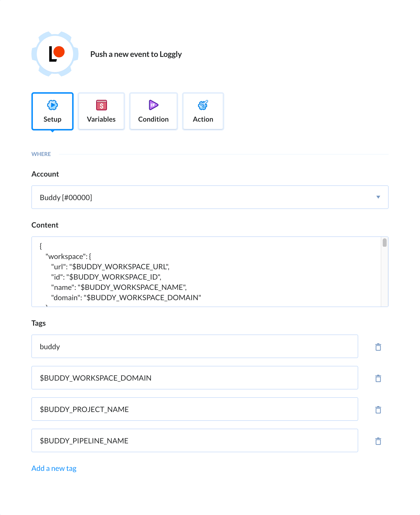Screen dimensions: 420x515
Task: Click the Content area scrollbar thumb
Action: pos(384,243)
